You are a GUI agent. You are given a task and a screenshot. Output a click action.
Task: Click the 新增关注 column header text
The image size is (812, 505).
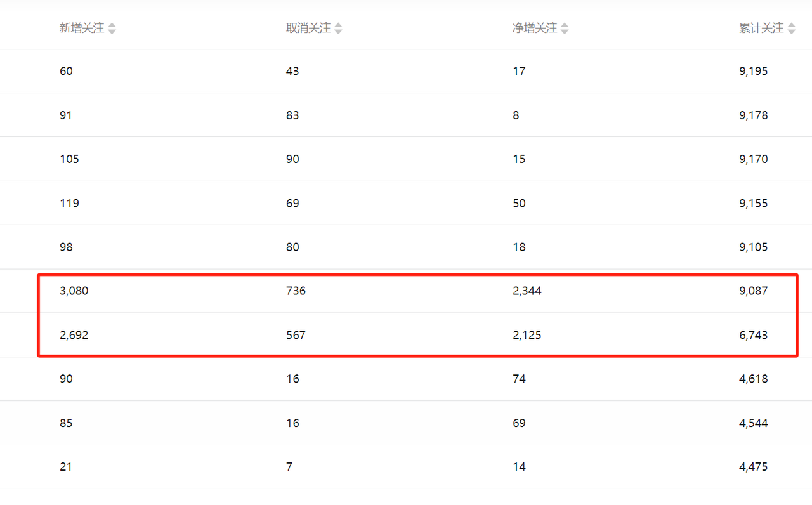pos(82,28)
